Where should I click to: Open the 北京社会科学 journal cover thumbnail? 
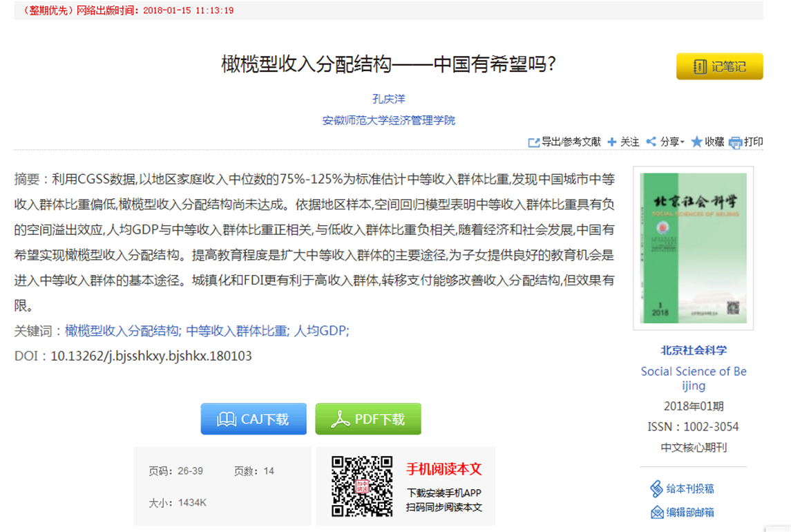click(x=693, y=247)
